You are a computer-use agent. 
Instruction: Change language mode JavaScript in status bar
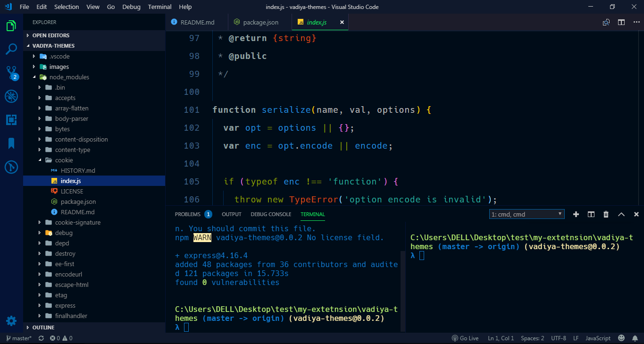pos(598,338)
